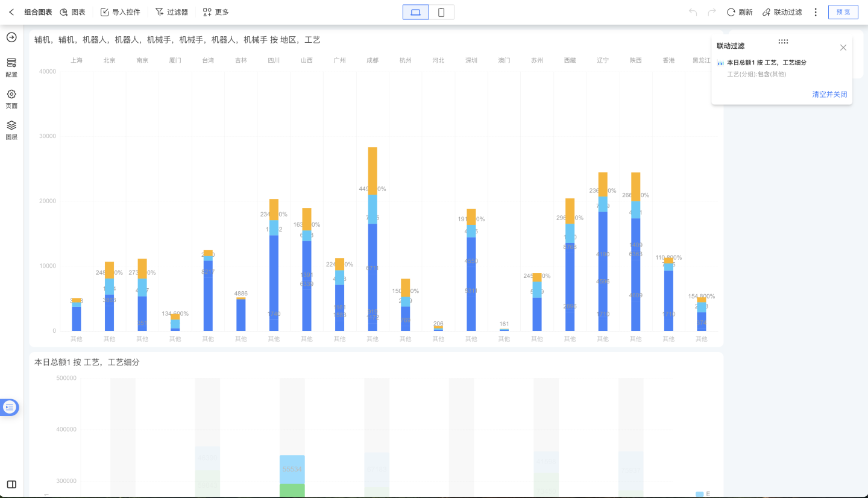
Task: Expand the 更多 more options
Action: point(216,12)
